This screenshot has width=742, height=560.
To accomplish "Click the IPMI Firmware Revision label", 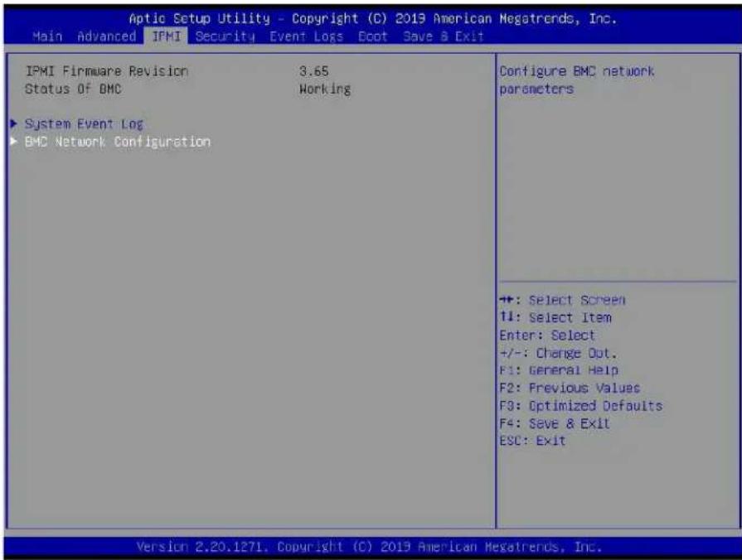I will click(106, 71).
